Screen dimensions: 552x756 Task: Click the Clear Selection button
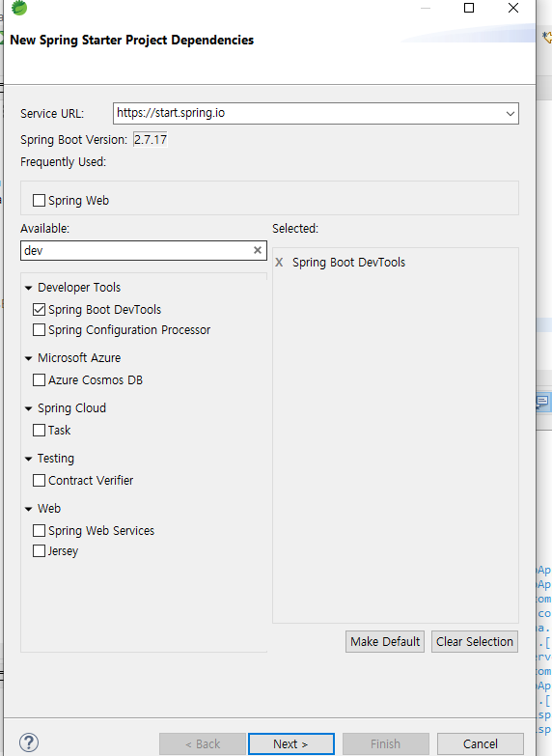click(475, 642)
